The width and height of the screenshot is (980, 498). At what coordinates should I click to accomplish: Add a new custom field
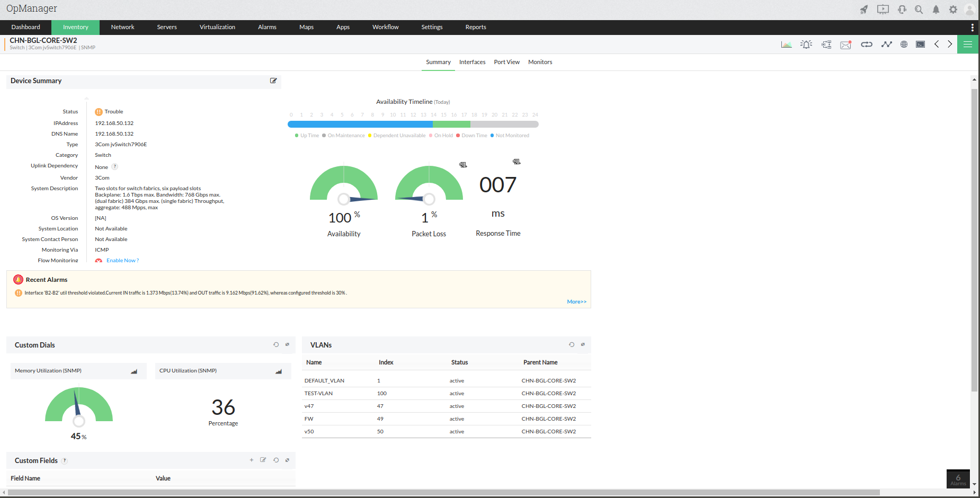(252, 460)
